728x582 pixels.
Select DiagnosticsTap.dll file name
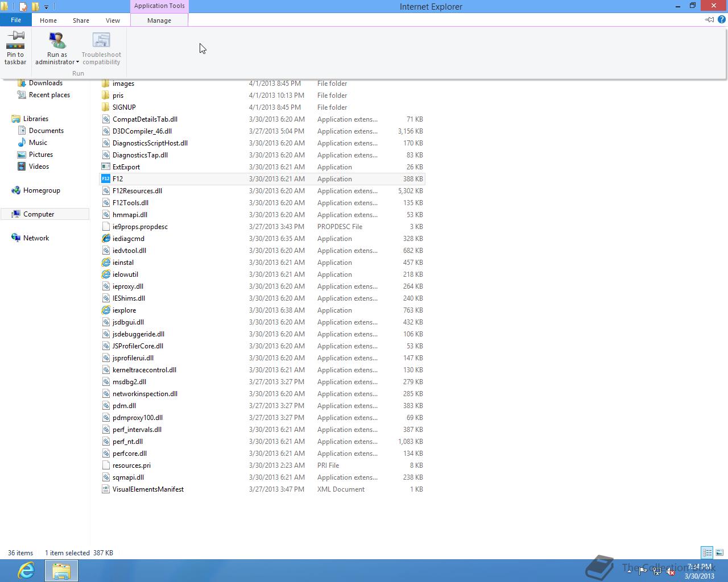coord(140,155)
